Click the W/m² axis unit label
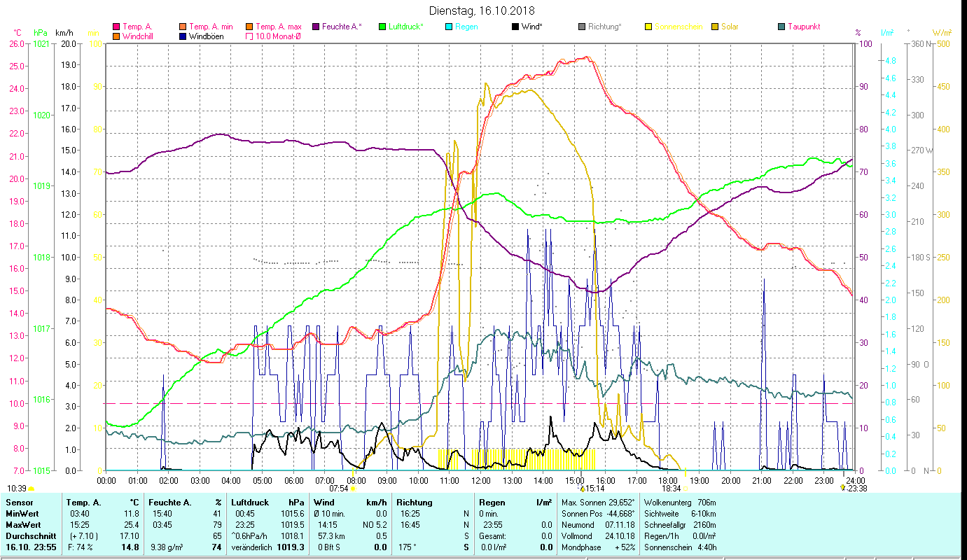The width and height of the screenshot is (967, 560). [942, 33]
